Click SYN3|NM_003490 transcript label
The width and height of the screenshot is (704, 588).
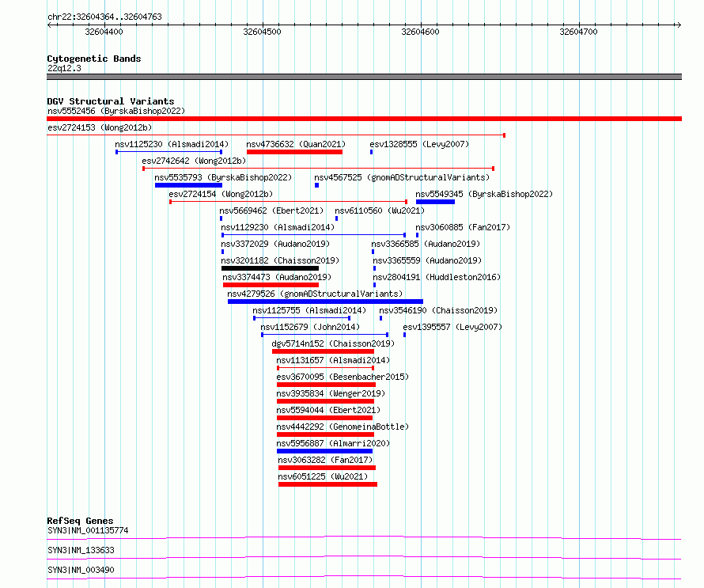pyautogui.click(x=81, y=570)
